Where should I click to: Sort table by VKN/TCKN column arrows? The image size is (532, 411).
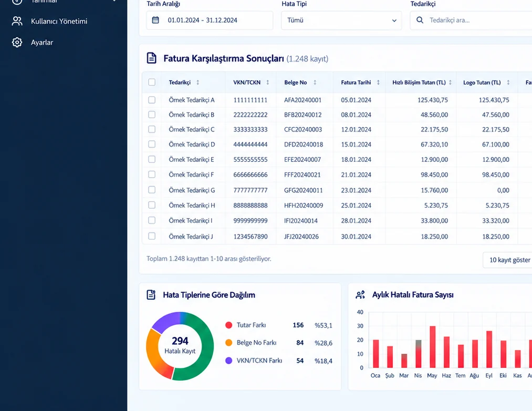tap(268, 82)
